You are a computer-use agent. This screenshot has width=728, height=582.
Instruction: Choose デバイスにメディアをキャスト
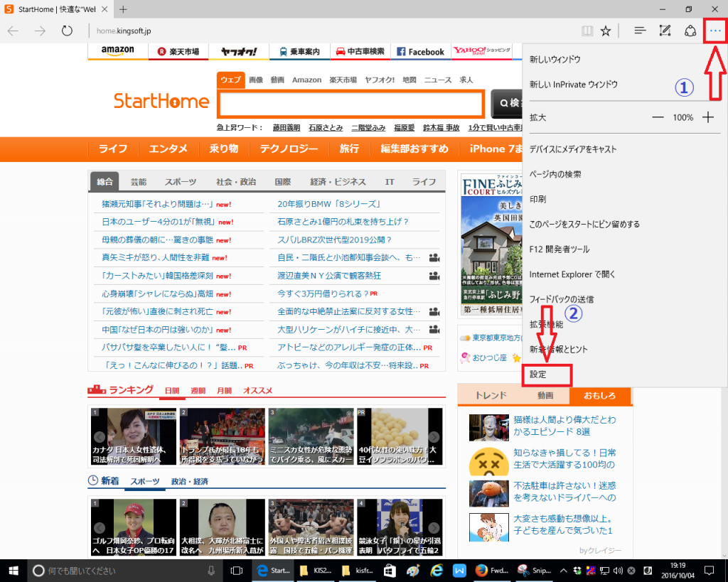click(x=573, y=149)
